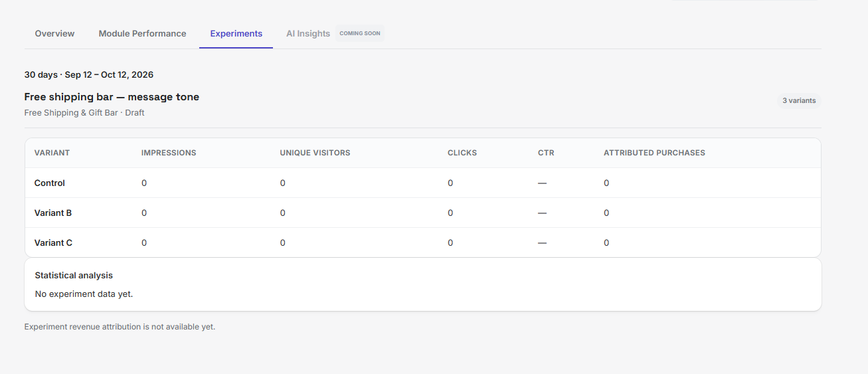Click the 3 variants badge
This screenshot has width=868, height=374.
tap(799, 101)
